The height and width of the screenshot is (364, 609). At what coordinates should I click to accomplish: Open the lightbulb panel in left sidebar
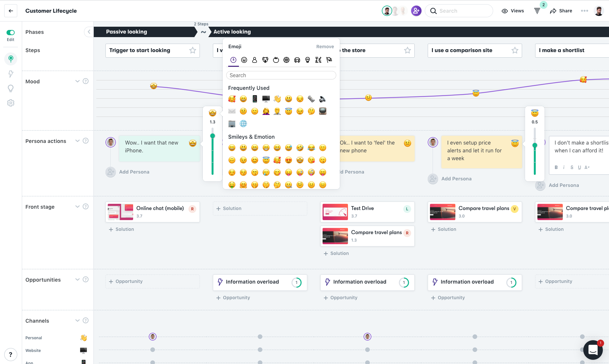pos(11,88)
